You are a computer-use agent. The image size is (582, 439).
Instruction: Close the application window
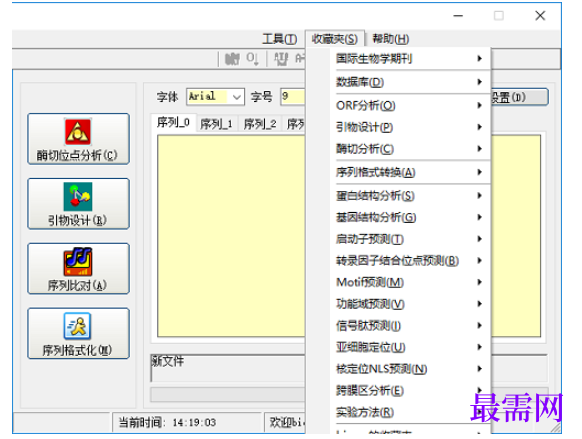tap(540, 16)
